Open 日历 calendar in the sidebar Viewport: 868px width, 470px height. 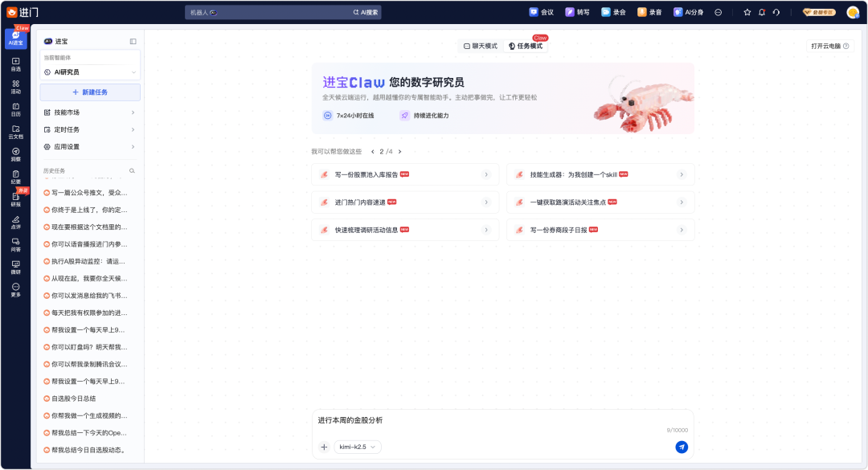pos(15,109)
